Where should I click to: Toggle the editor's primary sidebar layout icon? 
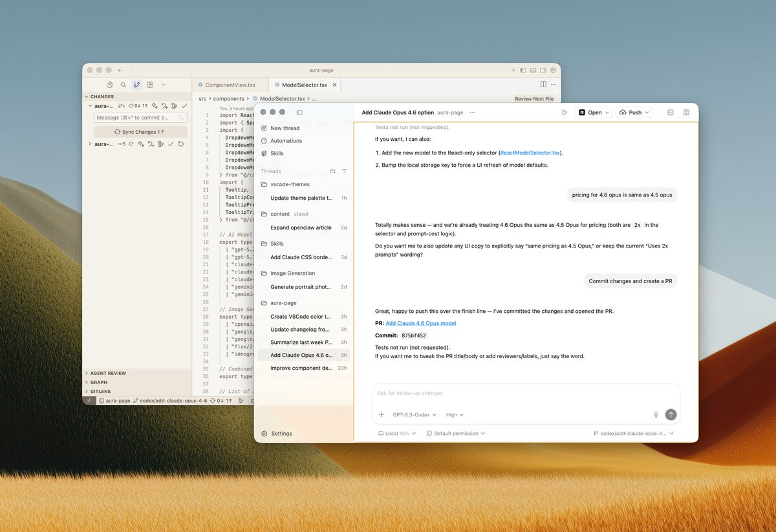[523, 70]
